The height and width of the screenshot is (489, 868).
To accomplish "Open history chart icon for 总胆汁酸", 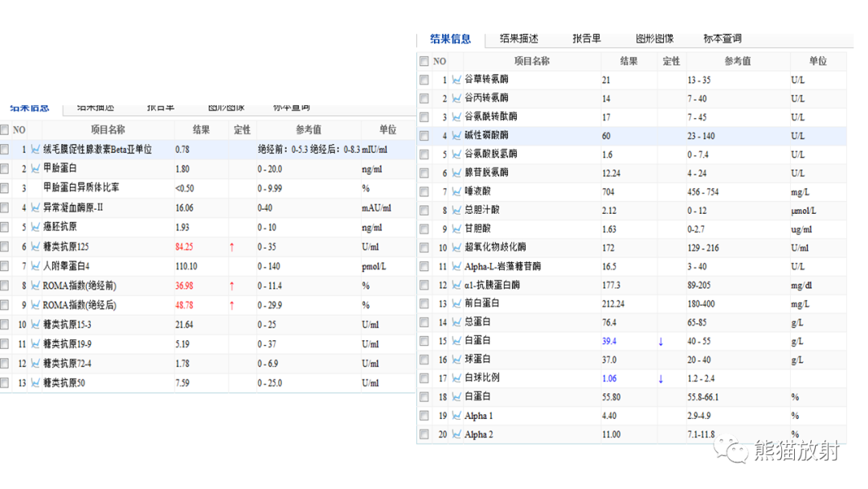I will coord(457,211).
